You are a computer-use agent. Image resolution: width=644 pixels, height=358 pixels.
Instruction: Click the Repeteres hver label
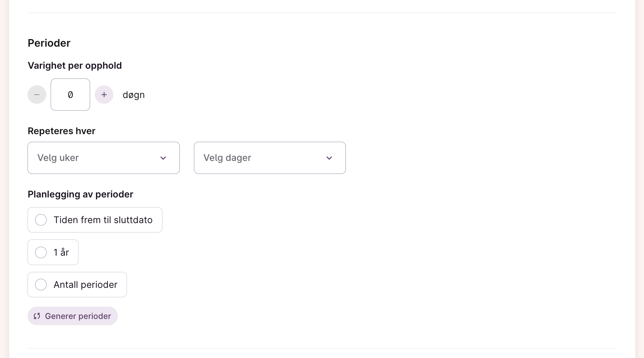pos(62,131)
